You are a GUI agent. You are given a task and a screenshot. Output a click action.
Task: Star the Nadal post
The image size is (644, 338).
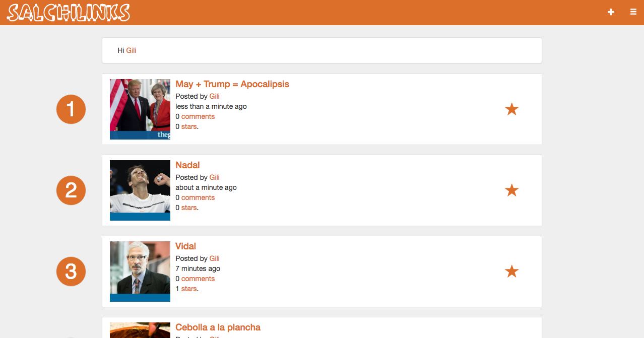[511, 190]
